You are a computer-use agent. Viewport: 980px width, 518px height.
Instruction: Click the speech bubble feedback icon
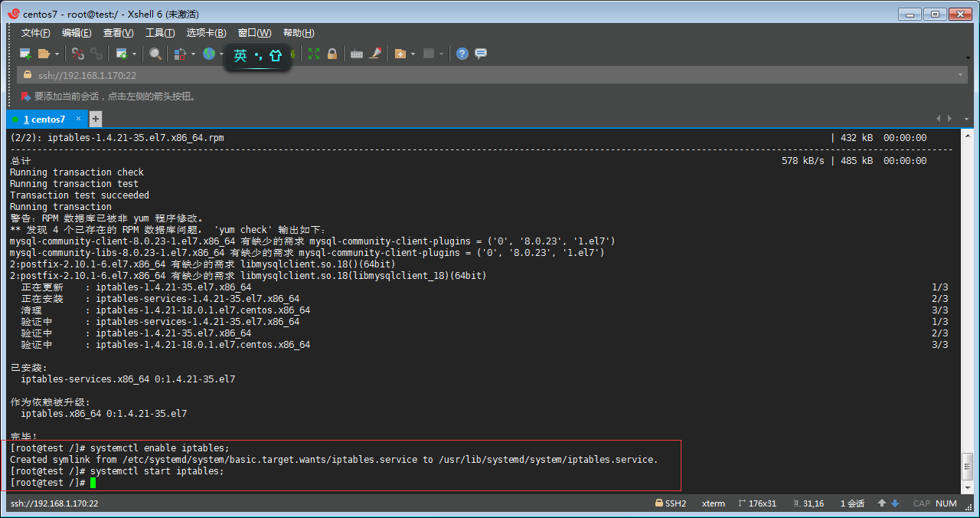(481, 54)
